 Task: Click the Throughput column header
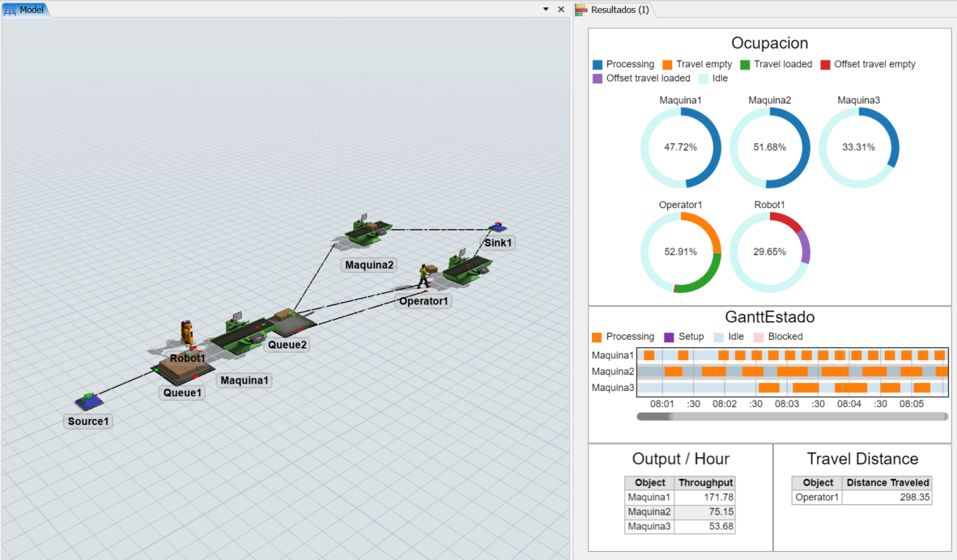click(x=704, y=482)
